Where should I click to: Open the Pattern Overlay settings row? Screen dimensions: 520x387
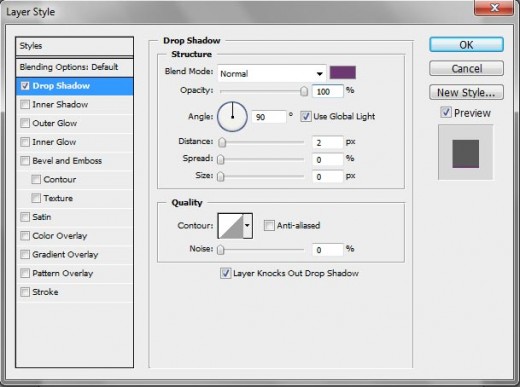[74, 273]
